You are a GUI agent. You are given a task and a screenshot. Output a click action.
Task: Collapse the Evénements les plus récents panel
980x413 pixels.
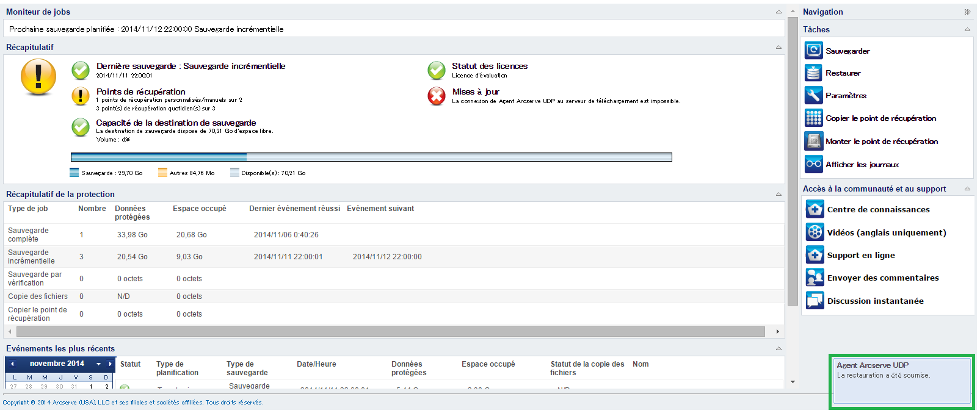(x=779, y=348)
